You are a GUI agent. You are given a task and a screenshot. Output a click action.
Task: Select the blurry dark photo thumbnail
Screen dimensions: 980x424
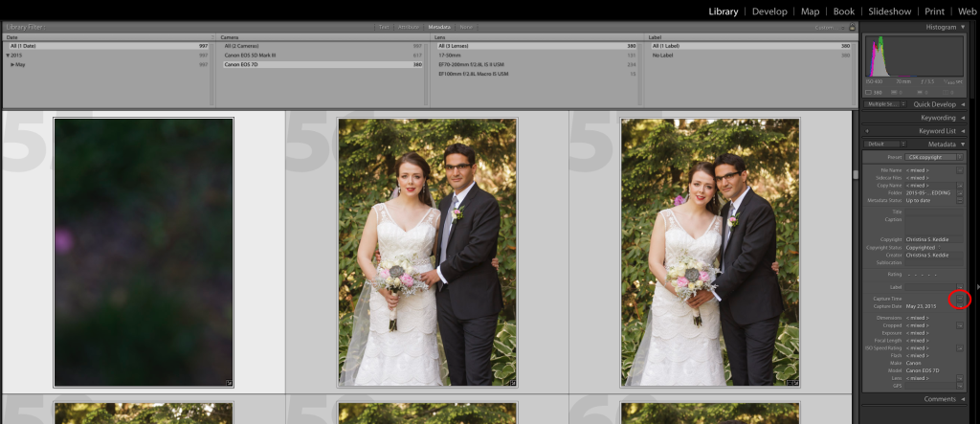pyautogui.click(x=144, y=252)
